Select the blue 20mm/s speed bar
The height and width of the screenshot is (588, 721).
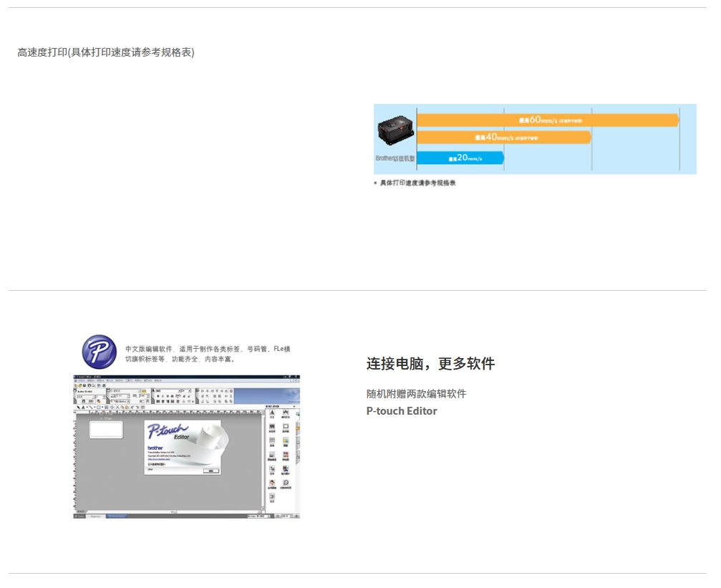point(460,158)
